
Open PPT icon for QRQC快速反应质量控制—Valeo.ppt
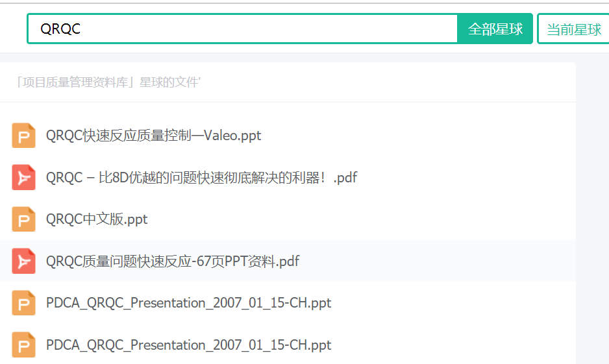[x=23, y=136]
